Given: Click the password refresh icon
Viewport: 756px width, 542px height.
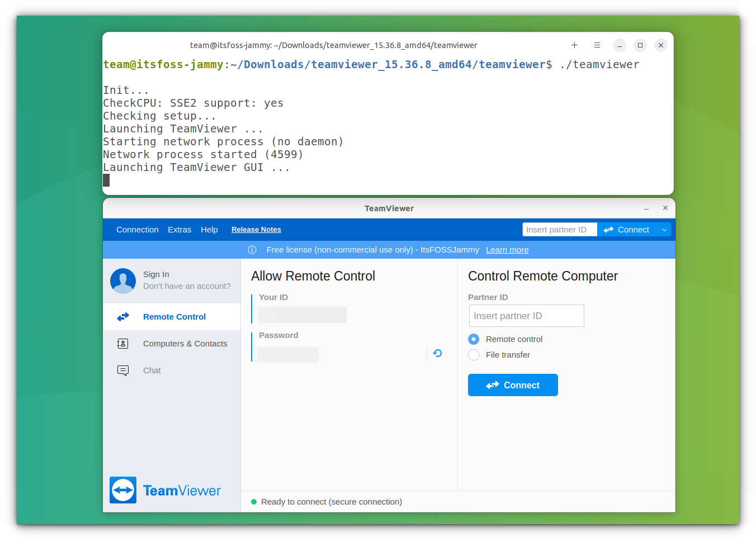Looking at the screenshot, I should [438, 353].
